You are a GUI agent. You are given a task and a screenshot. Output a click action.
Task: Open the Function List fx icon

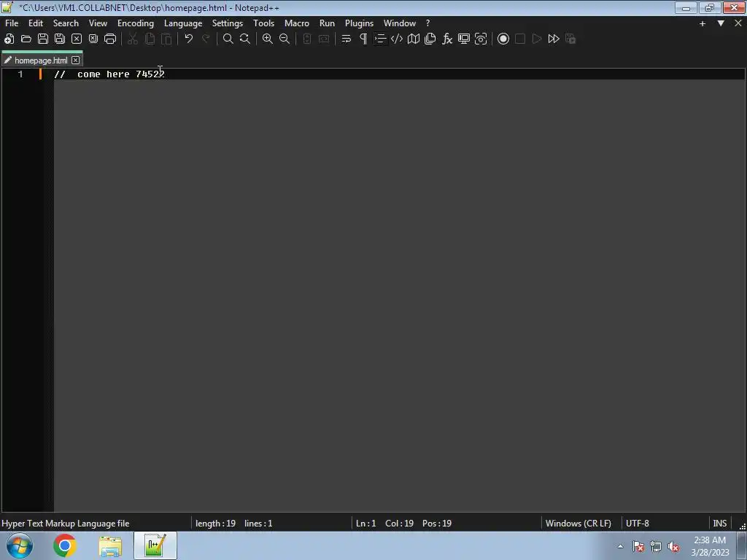pos(447,39)
